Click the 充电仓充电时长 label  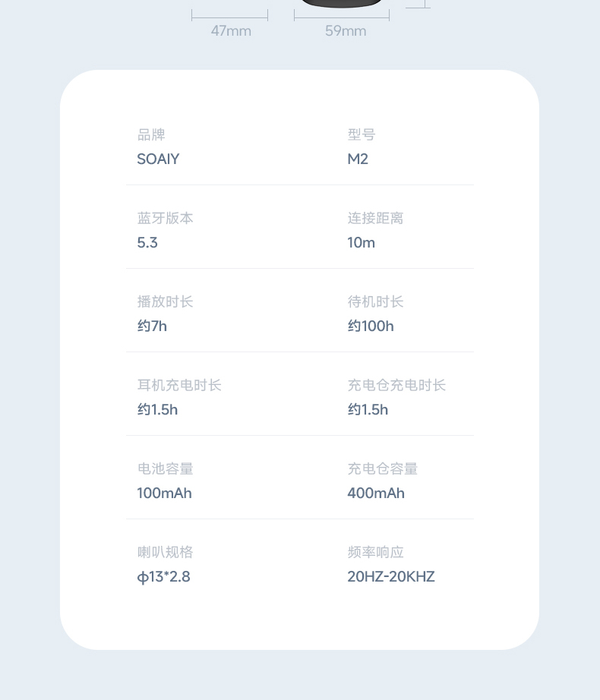[396, 385]
